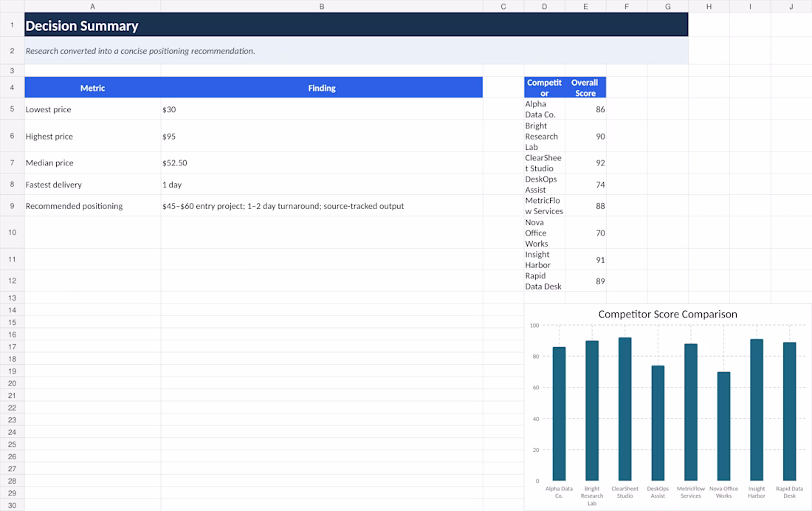This screenshot has height=511, width=812.
Task: Select the score cell showing 91
Action: [585, 260]
